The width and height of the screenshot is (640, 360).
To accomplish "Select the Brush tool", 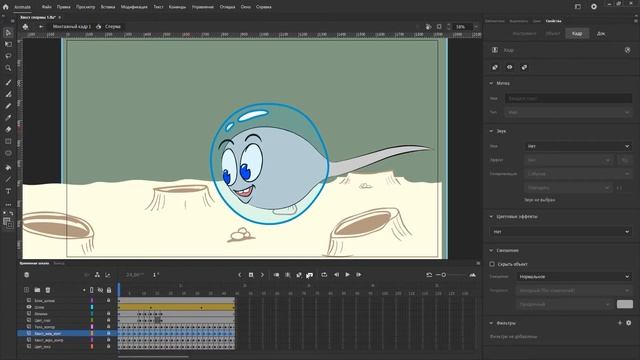I will (x=8, y=82).
